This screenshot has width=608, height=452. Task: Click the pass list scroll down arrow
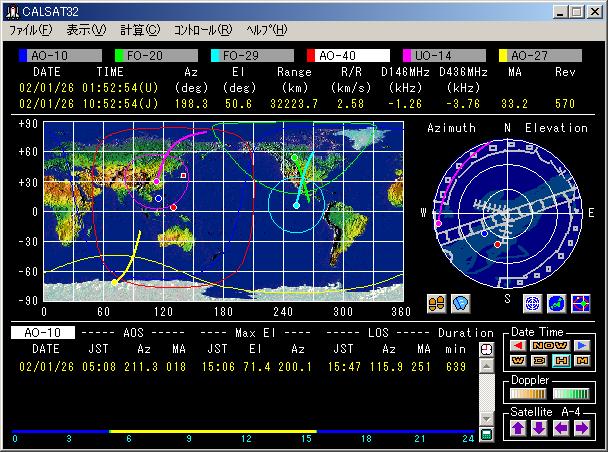(487, 419)
